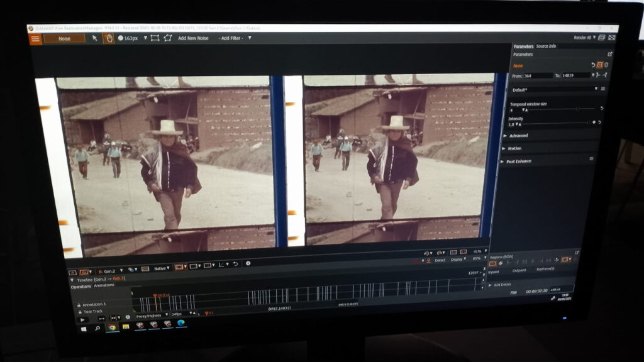Choose the rectangle region tool
Screen dimensions: 644x362
(155, 38)
